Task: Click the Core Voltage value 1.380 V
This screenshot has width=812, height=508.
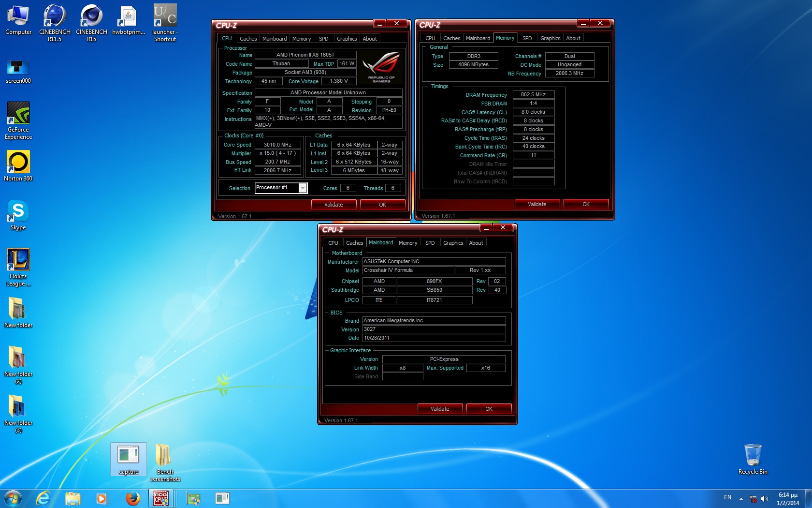Action: (x=338, y=81)
